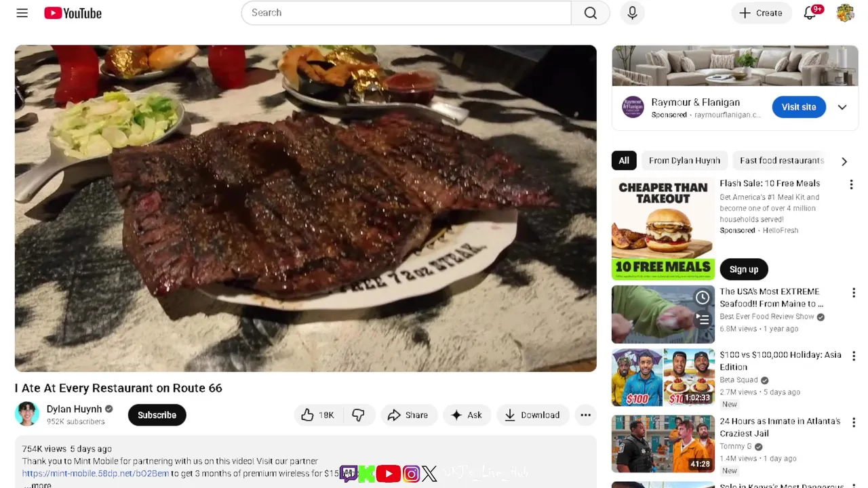
Task: Open the account avatar menu
Action: pyautogui.click(x=845, y=13)
